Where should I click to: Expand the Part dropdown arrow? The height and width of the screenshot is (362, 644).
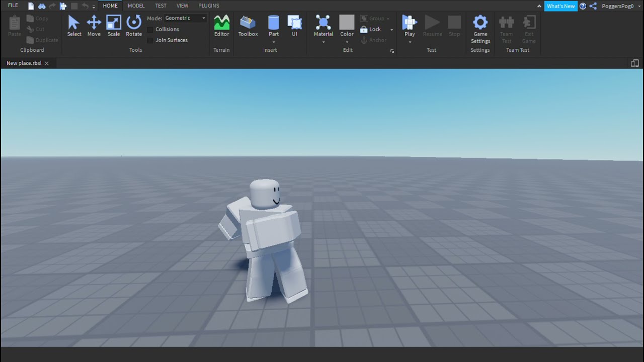coord(274,42)
